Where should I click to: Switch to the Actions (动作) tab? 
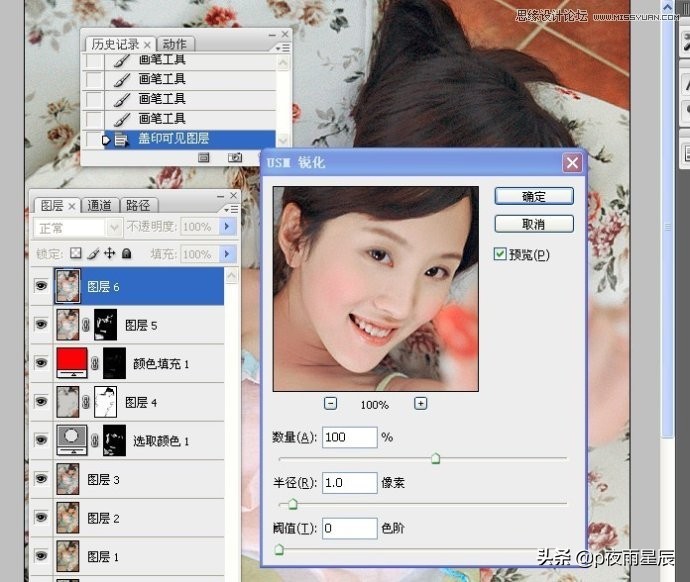(175, 44)
